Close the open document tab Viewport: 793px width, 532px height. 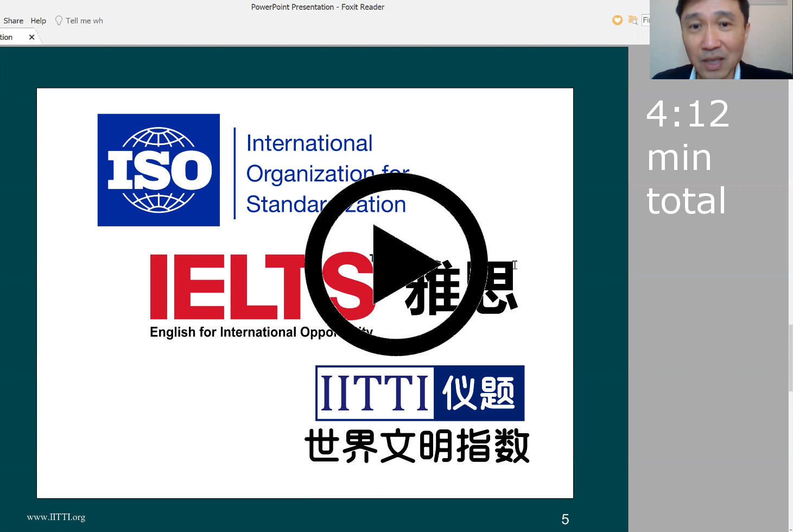(x=31, y=37)
